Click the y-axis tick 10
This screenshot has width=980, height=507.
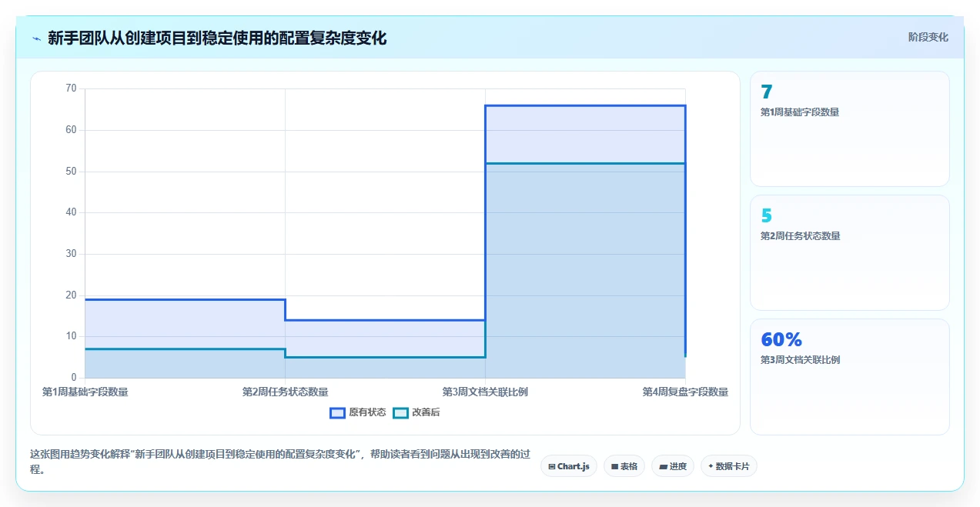coord(72,336)
